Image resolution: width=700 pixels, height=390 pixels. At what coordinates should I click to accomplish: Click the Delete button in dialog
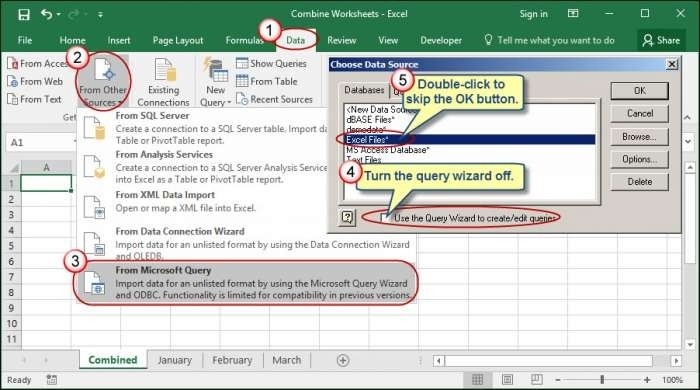tap(640, 182)
